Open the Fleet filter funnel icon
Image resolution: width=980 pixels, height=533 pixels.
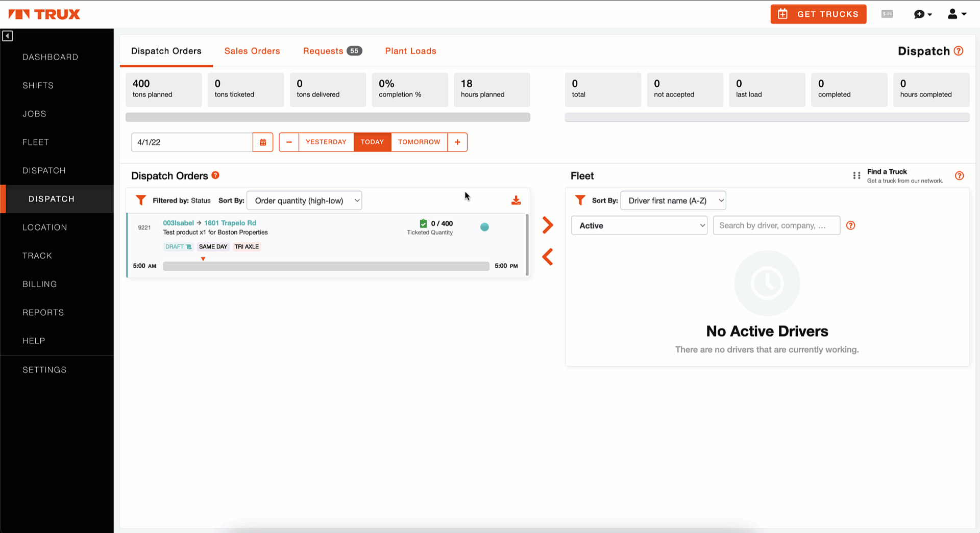[x=580, y=200]
